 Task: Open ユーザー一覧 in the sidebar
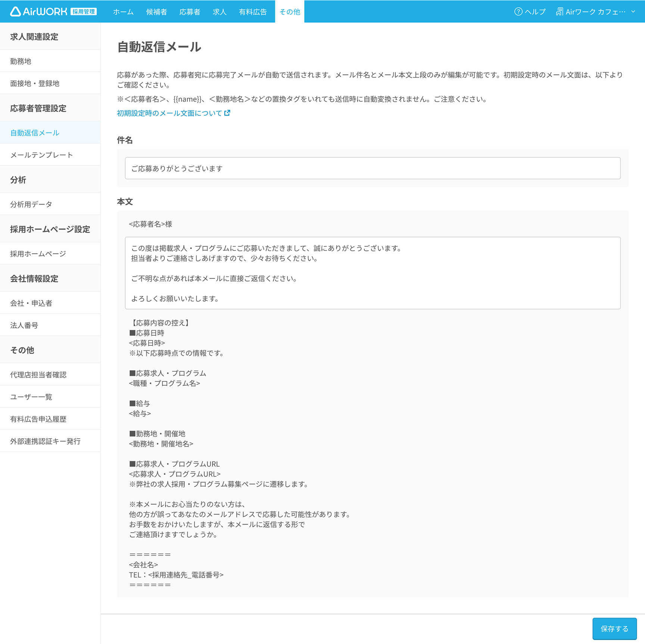coord(50,396)
